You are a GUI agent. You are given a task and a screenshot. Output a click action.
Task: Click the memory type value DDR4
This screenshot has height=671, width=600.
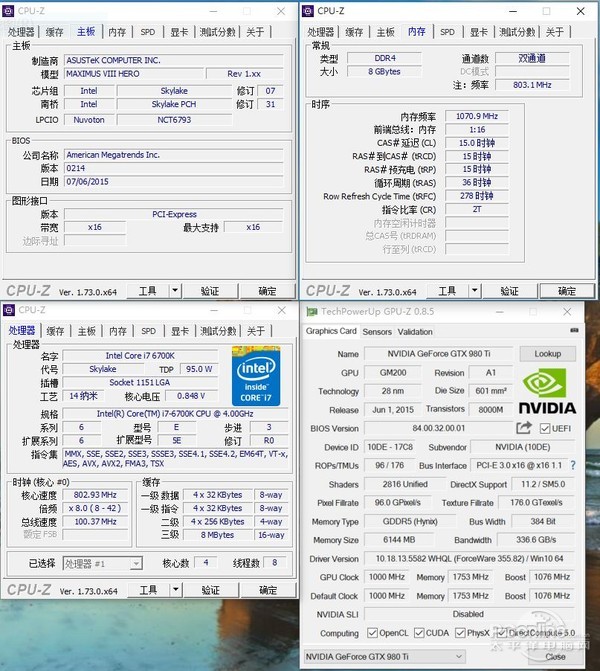click(385, 58)
